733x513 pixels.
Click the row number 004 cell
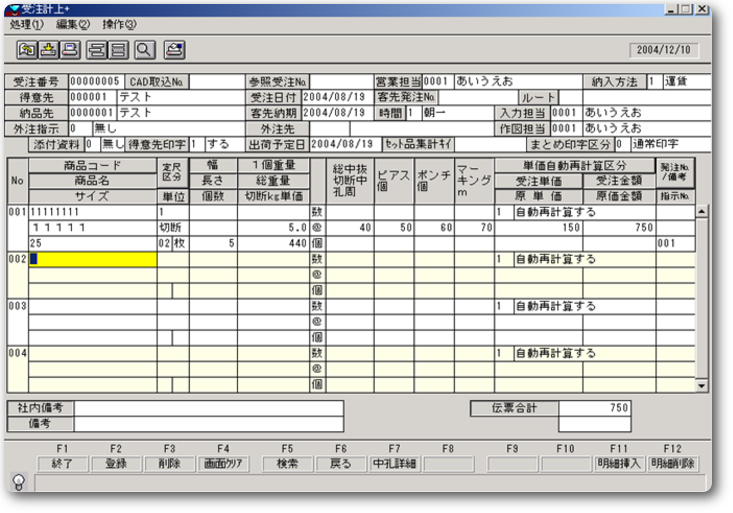pos(17,369)
